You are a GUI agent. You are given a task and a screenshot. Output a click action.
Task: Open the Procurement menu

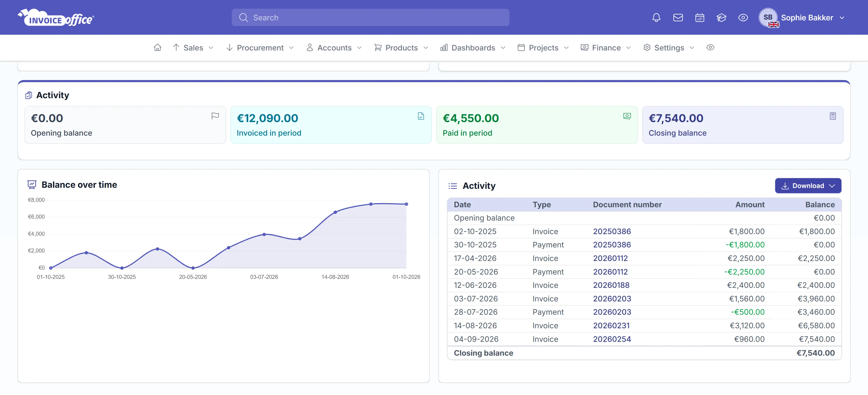click(x=260, y=47)
